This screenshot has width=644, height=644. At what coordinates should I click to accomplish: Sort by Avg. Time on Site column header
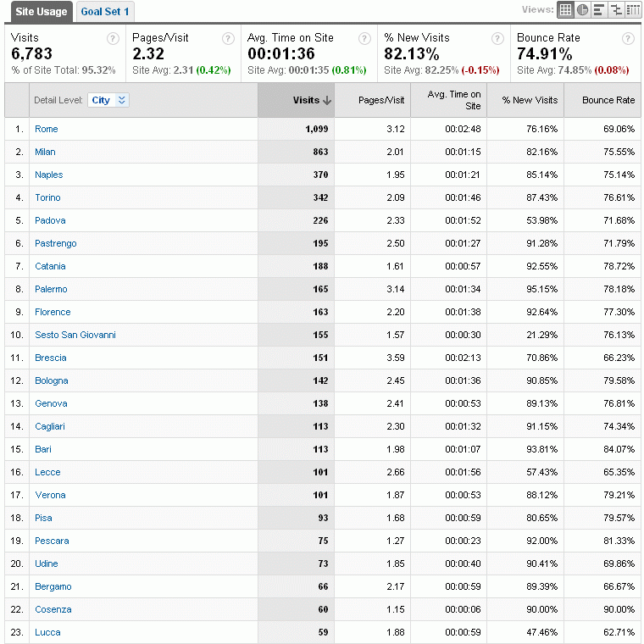tap(449, 100)
